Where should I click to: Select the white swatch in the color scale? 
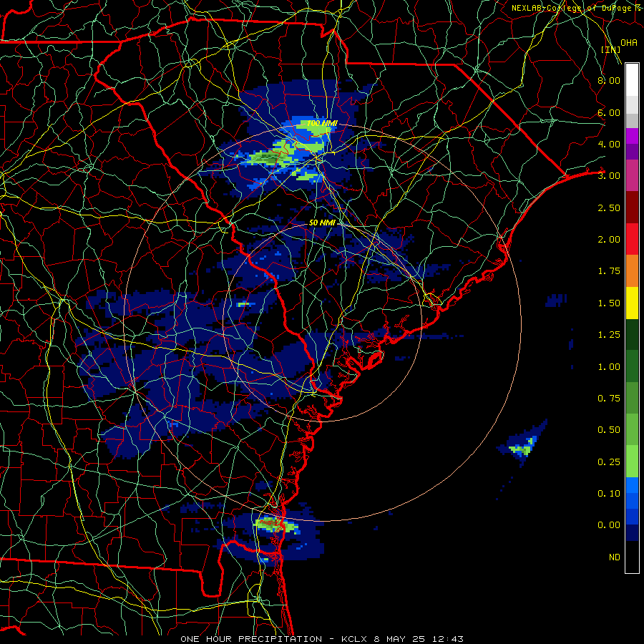click(632, 80)
